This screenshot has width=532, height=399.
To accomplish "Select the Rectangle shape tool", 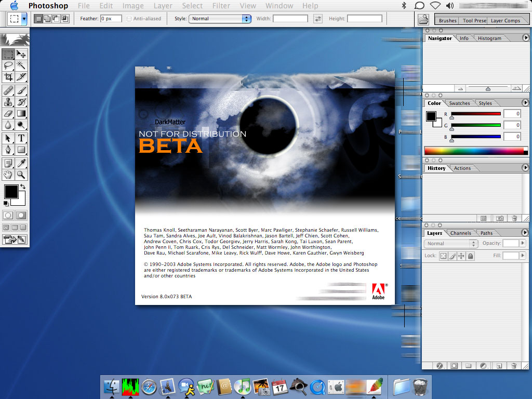I will point(21,150).
